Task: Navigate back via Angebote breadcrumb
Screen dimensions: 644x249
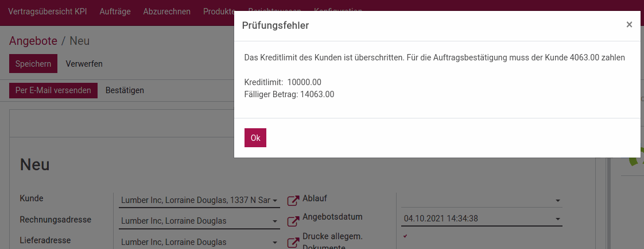Action: [33, 41]
